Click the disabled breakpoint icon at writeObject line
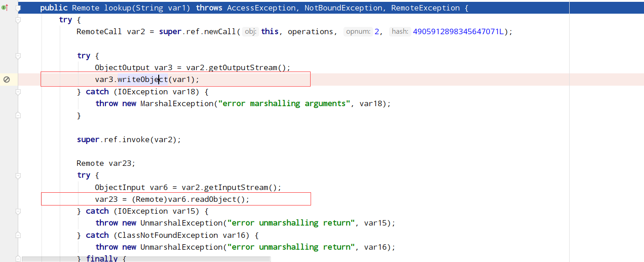The height and width of the screenshot is (262, 644). pos(6,80)
